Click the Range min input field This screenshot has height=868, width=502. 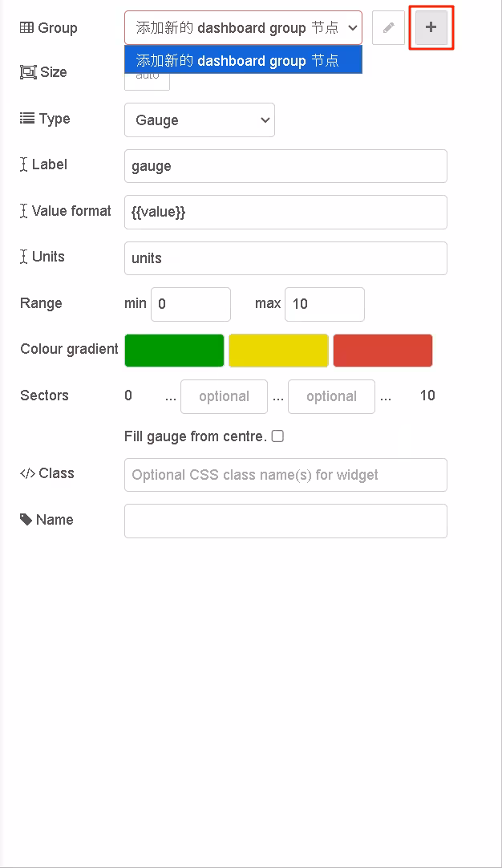(191, 304)
